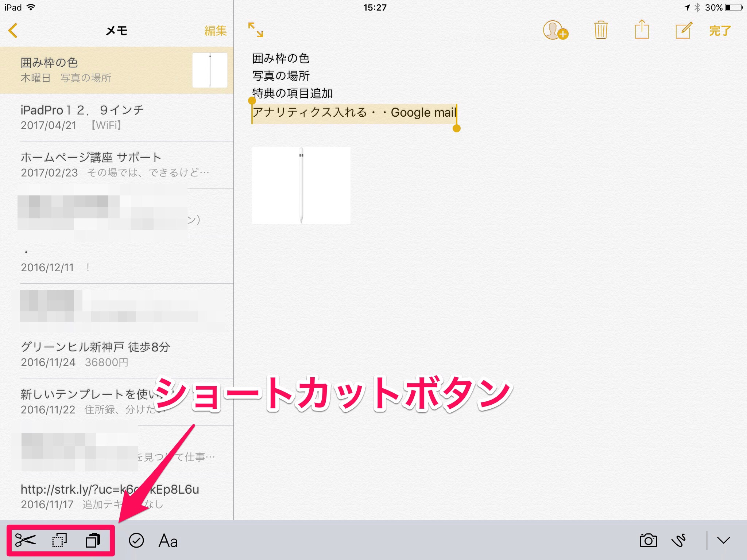
Task: Tap the add people collaborator icon
Action: 555,30
